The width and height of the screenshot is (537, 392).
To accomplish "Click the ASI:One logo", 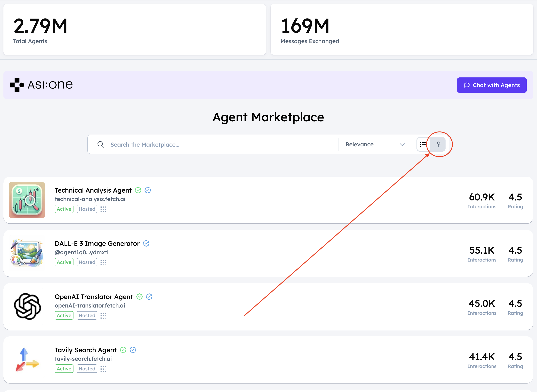I will pyautogui.click(x=41, y=85).
